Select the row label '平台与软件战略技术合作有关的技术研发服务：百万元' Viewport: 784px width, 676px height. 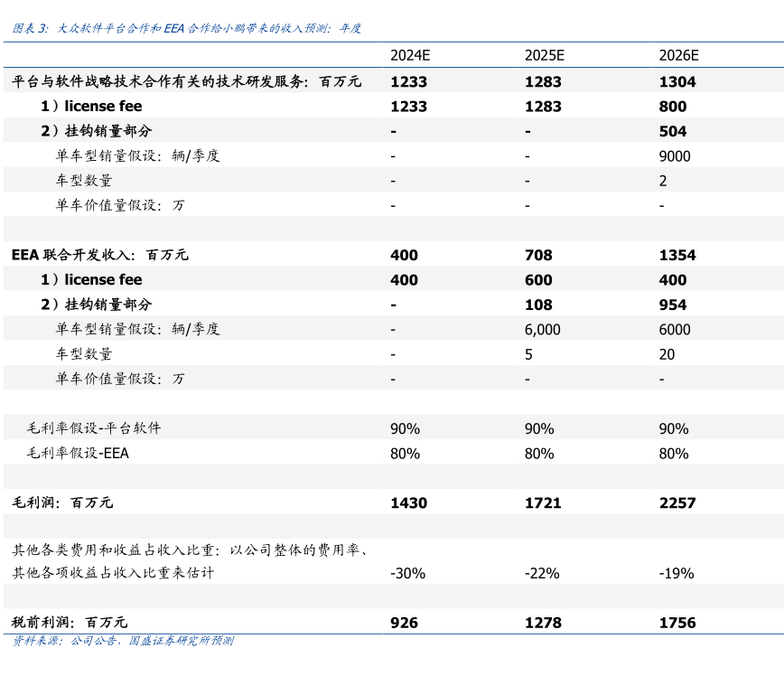point(186,81)
